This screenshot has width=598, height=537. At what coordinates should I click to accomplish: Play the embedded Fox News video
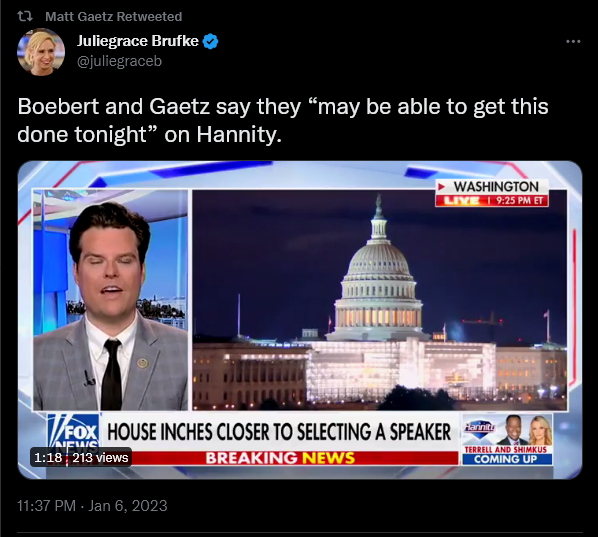point(300,320)
